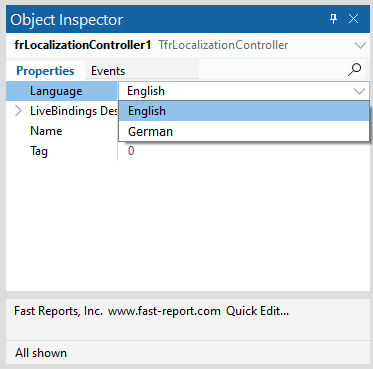Switch to the Events tab
Viewport: 373px width, 369px height.
[108, 71]
